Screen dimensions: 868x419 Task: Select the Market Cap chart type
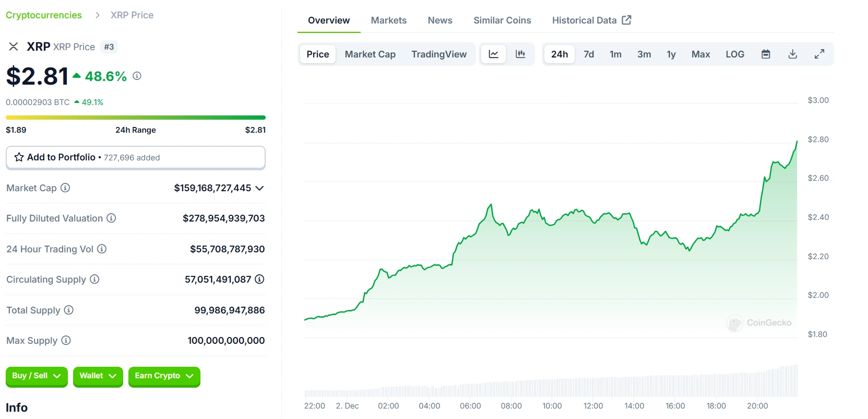(x=370, y=54)
